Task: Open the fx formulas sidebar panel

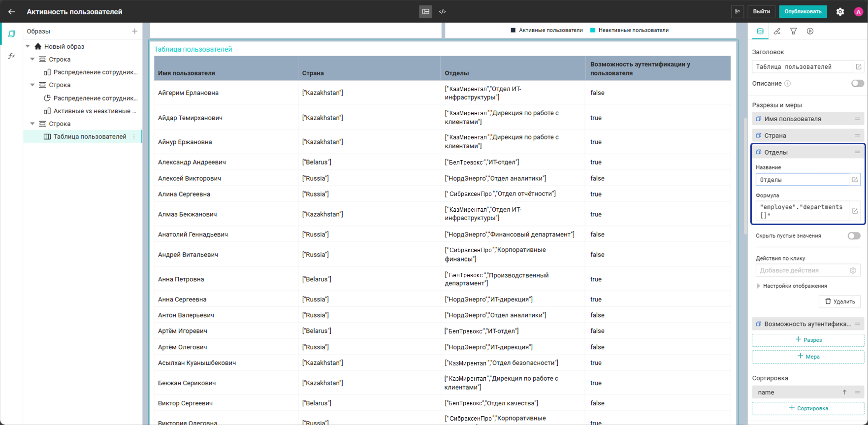Action: 12,56
